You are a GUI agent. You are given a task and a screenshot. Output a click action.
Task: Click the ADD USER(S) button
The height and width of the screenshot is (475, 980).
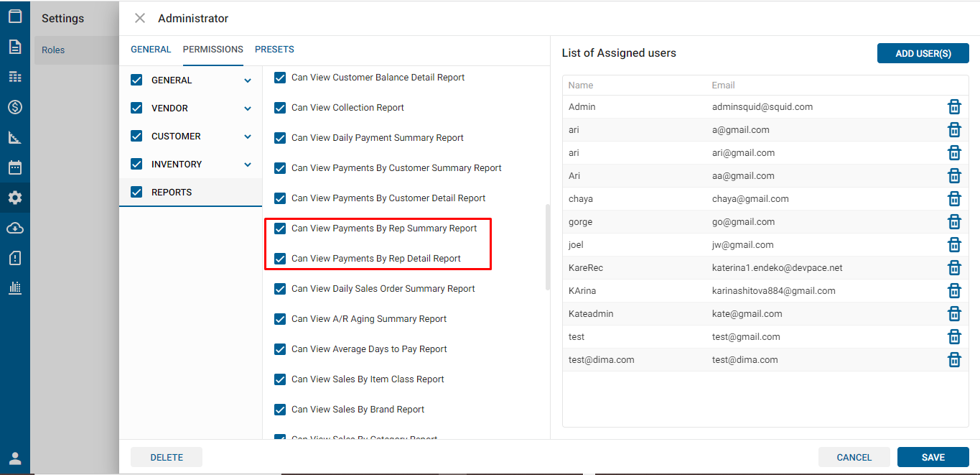(x=923, y=53)
